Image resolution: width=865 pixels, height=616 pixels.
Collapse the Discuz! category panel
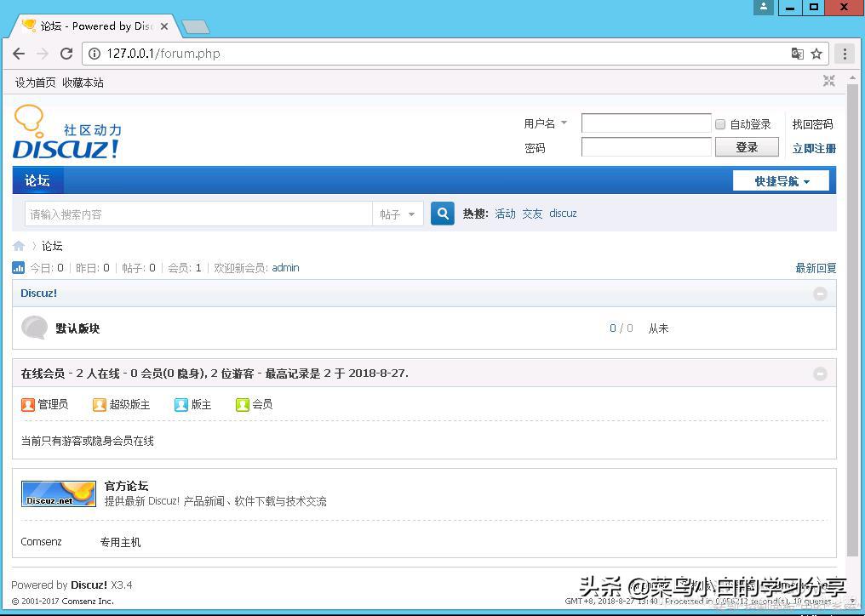coord(820,293)
